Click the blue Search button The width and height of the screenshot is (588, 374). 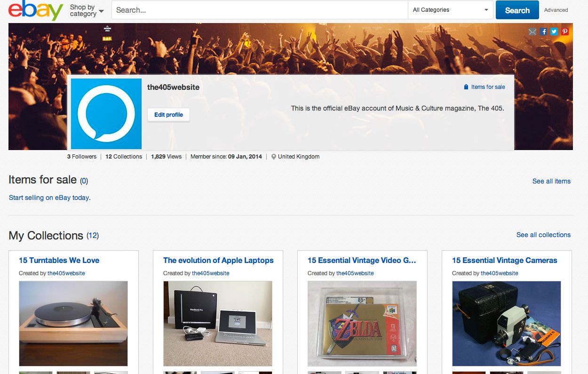(x=517, y=10)
